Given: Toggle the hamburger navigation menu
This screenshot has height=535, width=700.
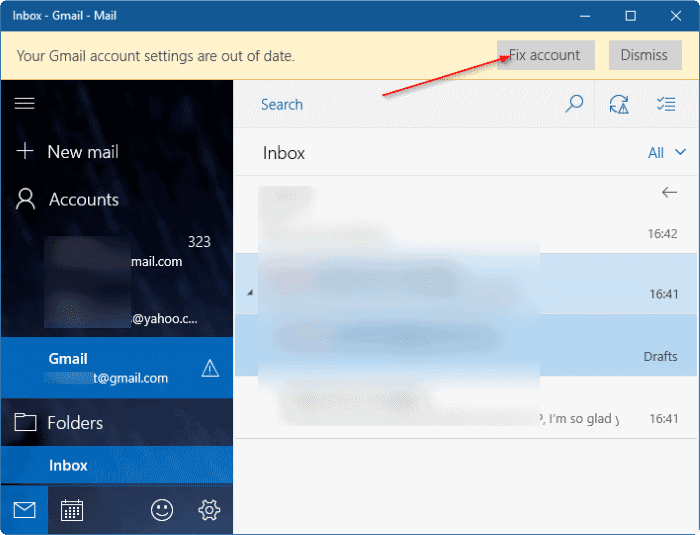Looking at the screenshot, I should 25,104.
